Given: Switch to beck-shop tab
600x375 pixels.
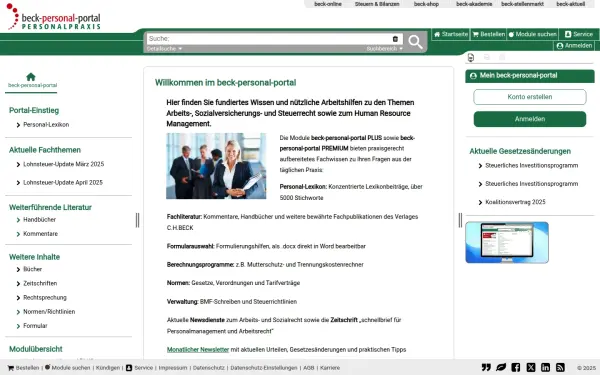Looking at the screenshot, I should (426, 4).
